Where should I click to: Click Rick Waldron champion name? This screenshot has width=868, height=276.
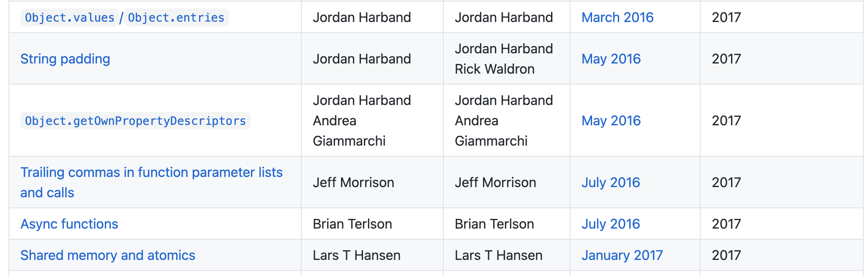tap(494, 69)
